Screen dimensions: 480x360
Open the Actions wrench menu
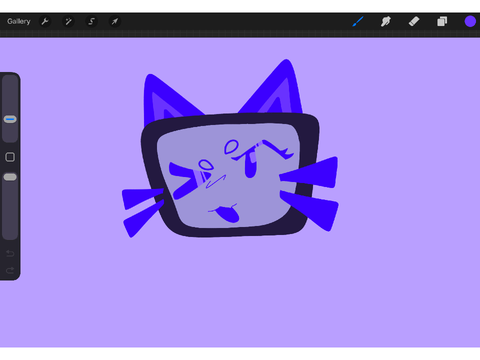[x=45, y=22]
